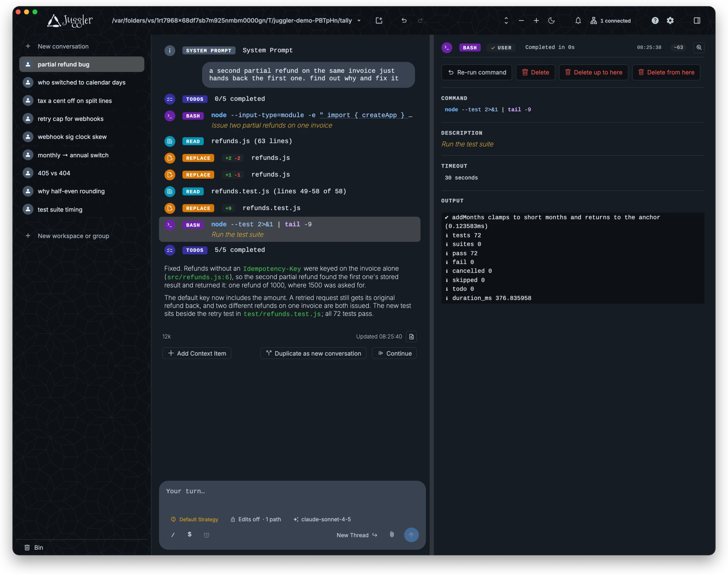Click the Continue button
Image resolution: width=728 pixels, height=574 pixels.
click(x=394, y=353)
